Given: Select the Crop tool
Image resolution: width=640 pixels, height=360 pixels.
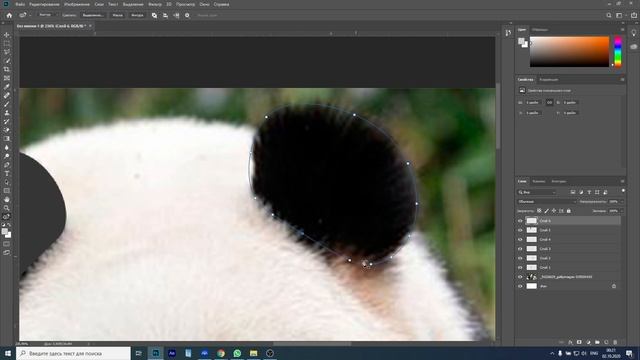Looking at the screenshot, I should [7, 69].
